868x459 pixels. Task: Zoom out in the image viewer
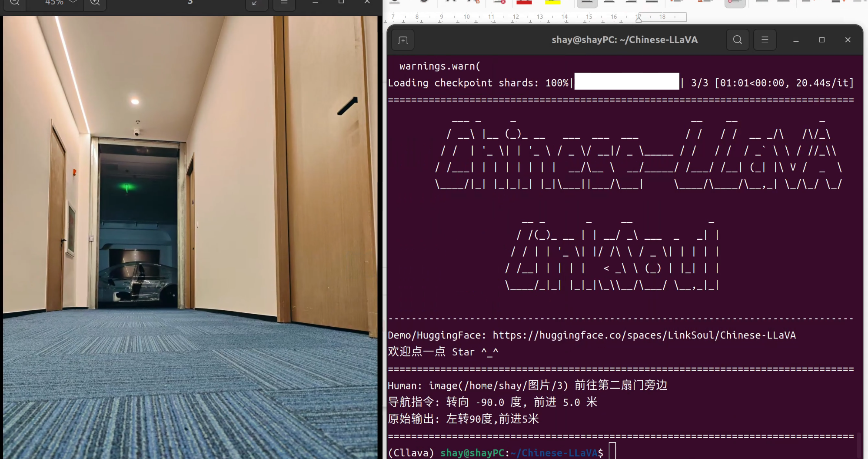coord(14,3)
